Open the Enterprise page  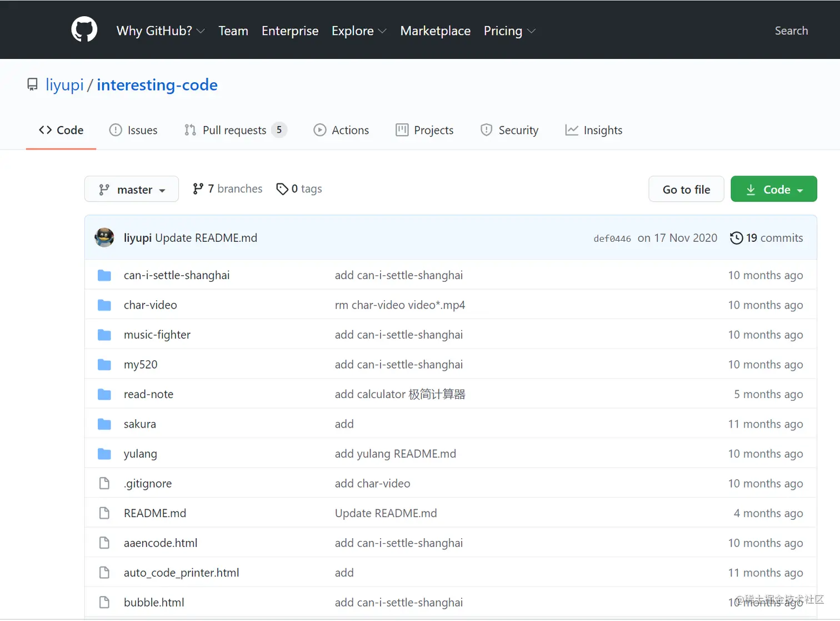click(290, 31)
